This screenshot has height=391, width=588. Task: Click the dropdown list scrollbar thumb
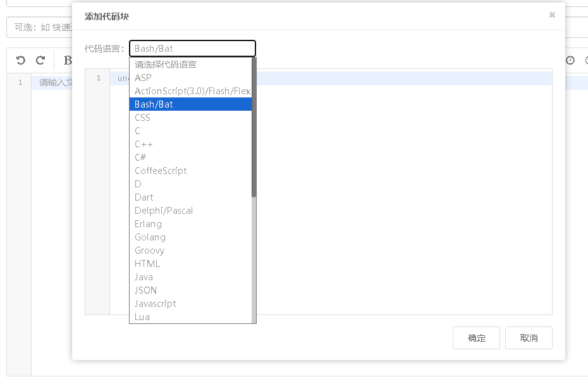click(254, 127)
